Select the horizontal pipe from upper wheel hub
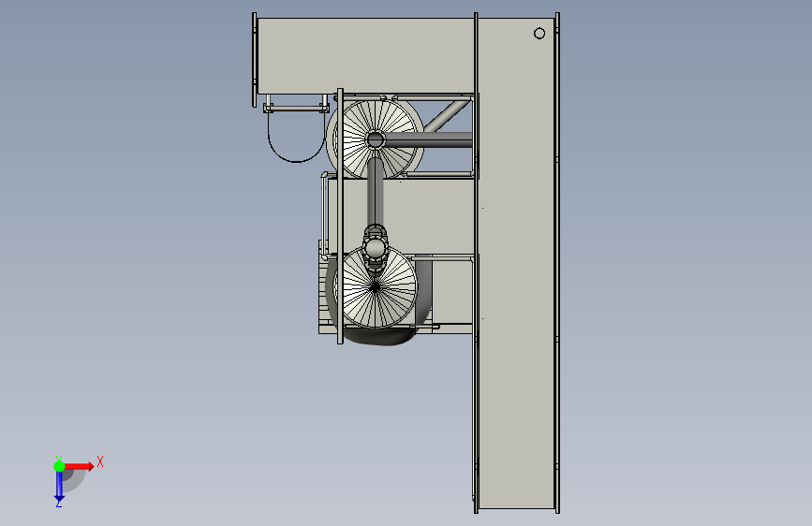812x526 pixels. tap(428, 139)
